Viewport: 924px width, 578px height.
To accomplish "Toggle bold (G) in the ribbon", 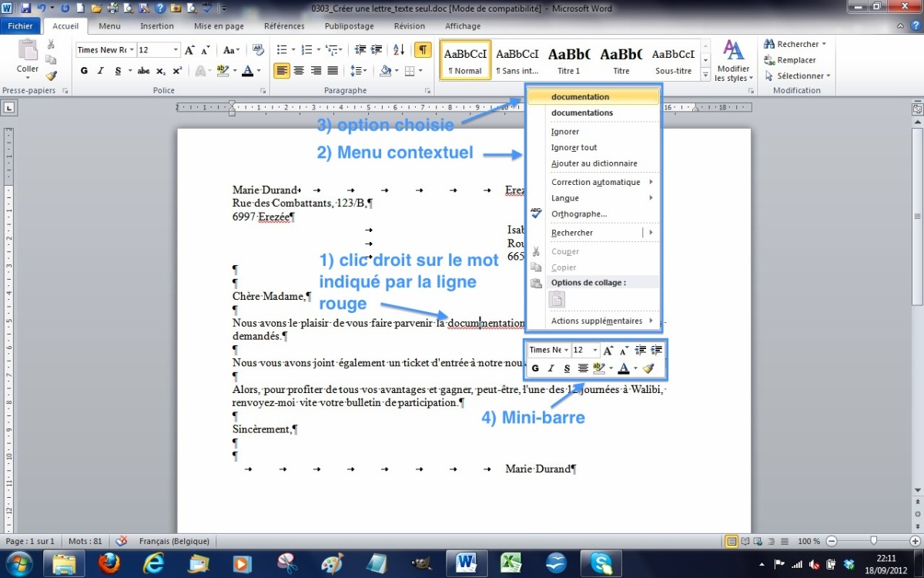I will (84, 71).
